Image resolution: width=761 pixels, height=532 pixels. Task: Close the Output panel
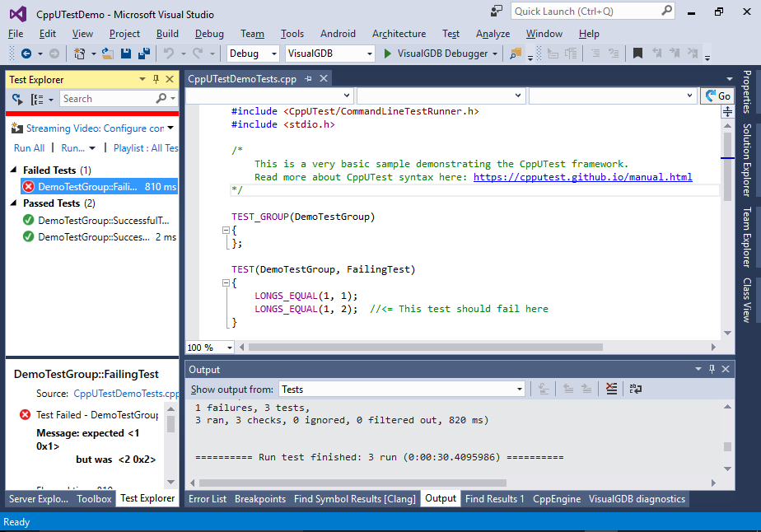click(x=726, y=369)
